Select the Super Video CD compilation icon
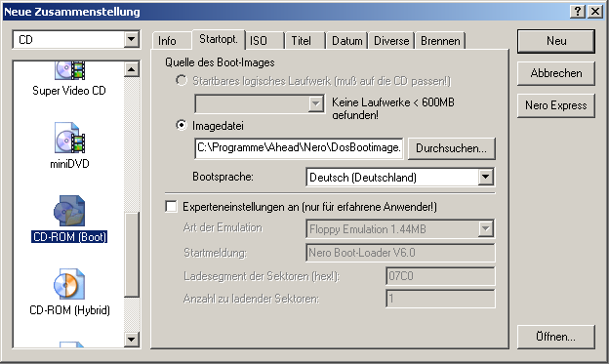 (x=70, y=70)
